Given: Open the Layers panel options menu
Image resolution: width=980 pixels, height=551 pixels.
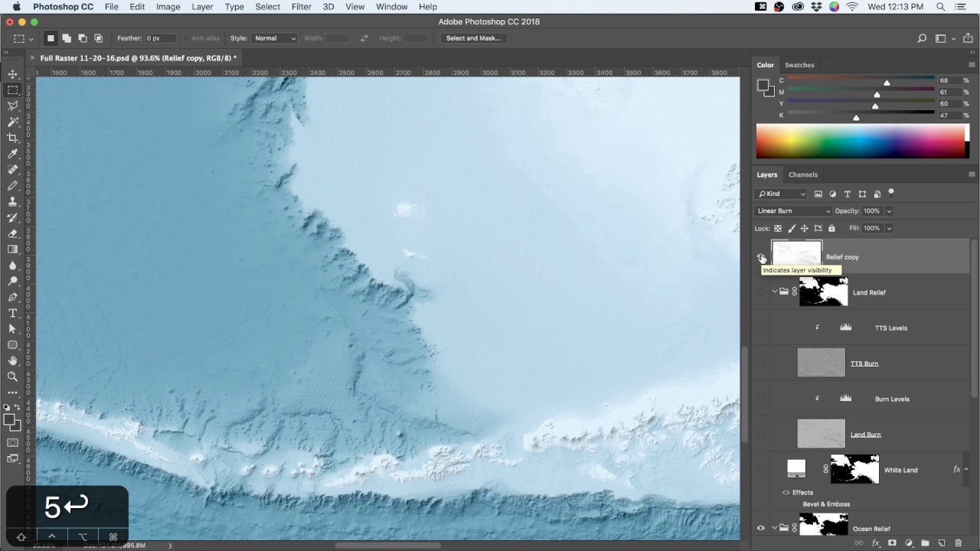Looking at the screenshot, I should (x=972, y=174).
